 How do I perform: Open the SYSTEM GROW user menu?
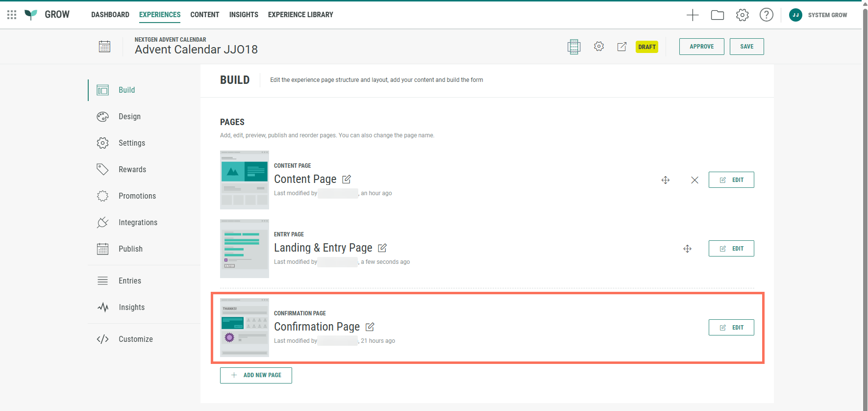coord(818,15)
